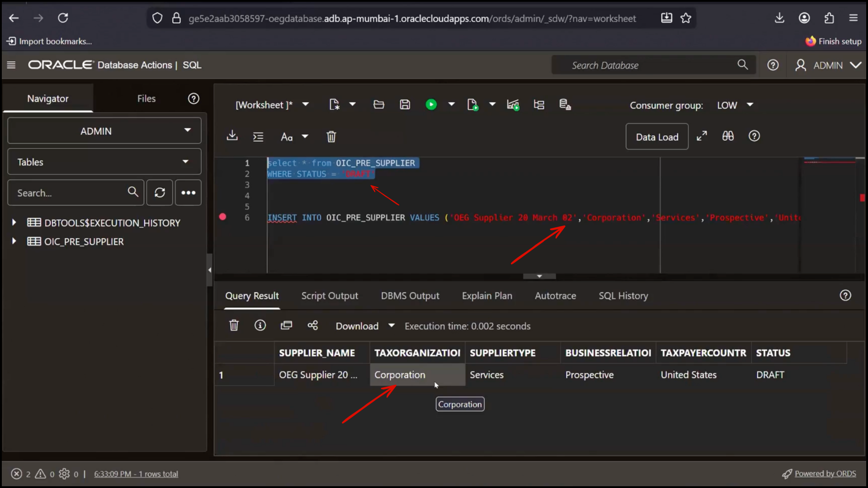Click Import bookmarks in Firefox toolbar

[49, 41]
